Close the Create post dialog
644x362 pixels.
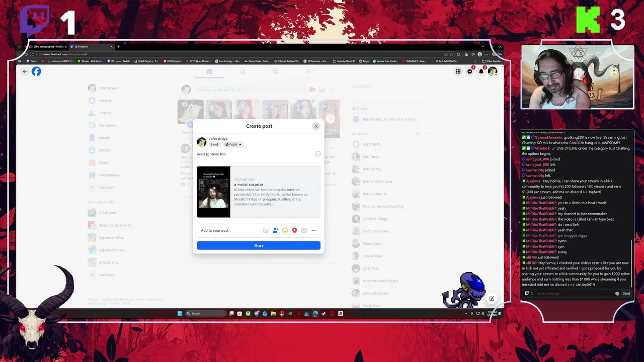click(x=316, y=126)
